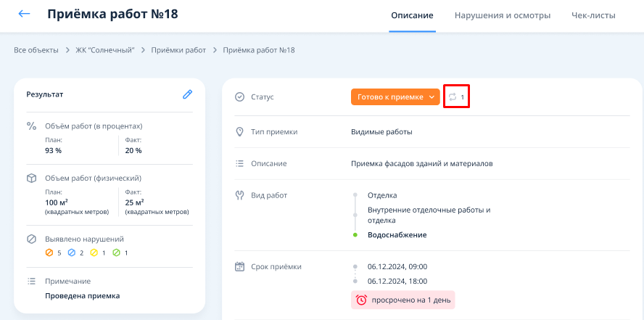Click the wrench icon beside Вид работ

pos(240,195)
